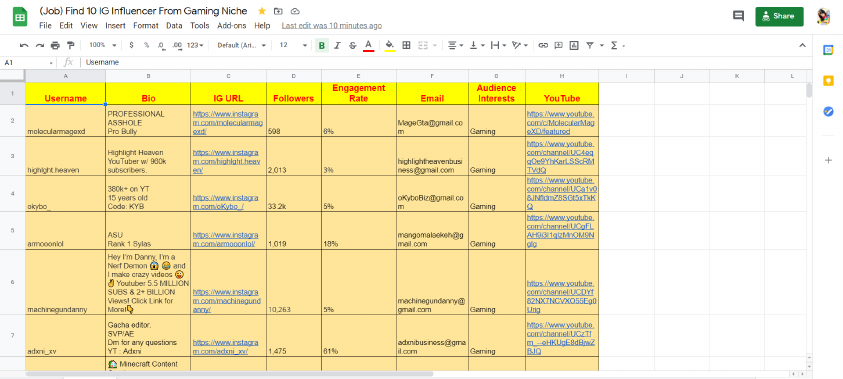Screen dimensions: 843x379
Task: Open the Borders tool
Action: point(406,46)
